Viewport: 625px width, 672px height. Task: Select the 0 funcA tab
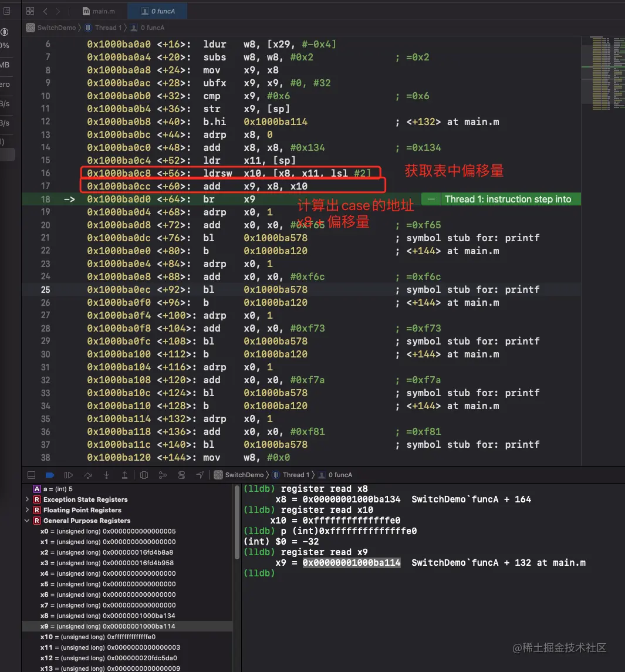[x=157, y=11]
